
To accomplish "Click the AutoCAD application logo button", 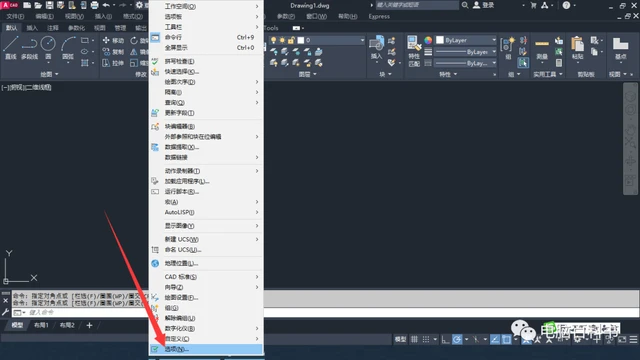I will (x=10, y=5).
